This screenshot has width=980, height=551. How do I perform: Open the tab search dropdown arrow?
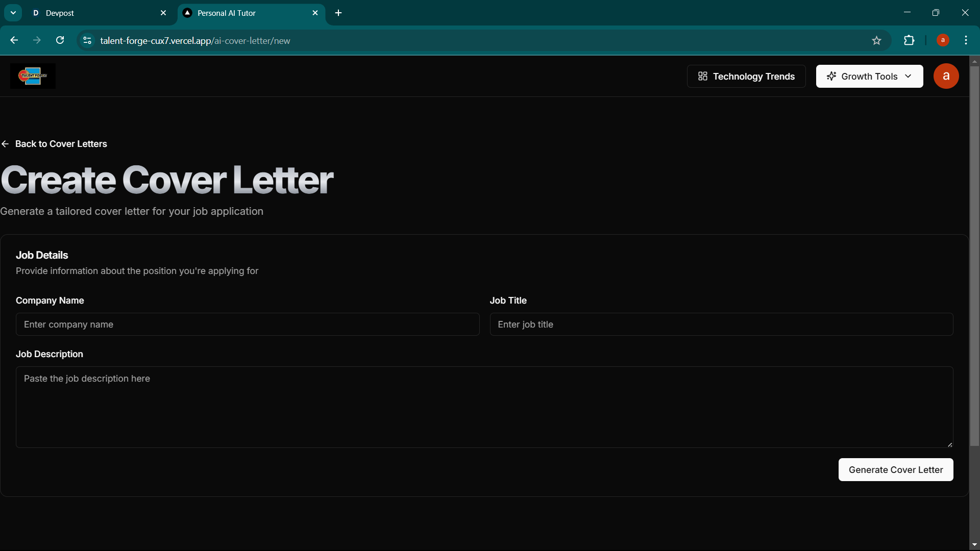[13, 13]
